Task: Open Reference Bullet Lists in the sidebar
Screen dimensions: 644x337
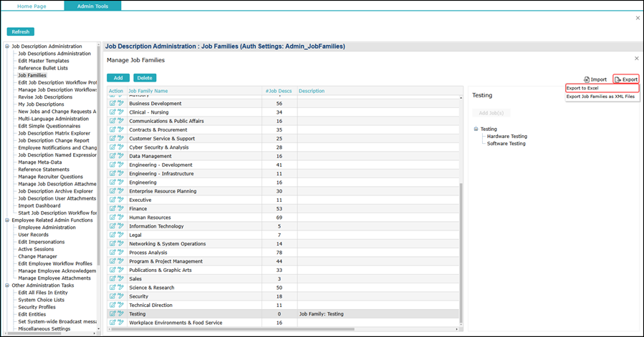Action: tap(43, 68)
